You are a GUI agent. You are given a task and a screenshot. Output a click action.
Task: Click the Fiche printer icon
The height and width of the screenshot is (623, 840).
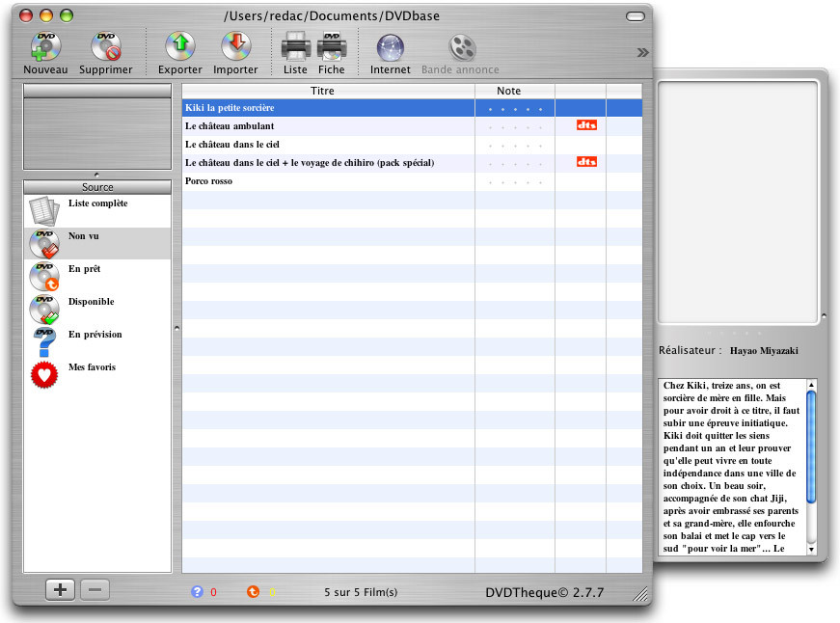click(x=332, y=46)
